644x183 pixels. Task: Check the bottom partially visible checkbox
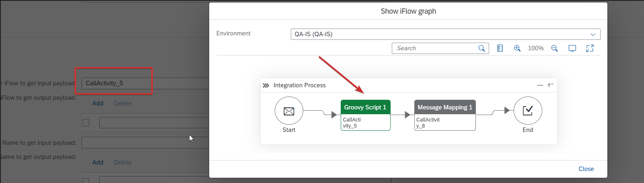[86, 181]
